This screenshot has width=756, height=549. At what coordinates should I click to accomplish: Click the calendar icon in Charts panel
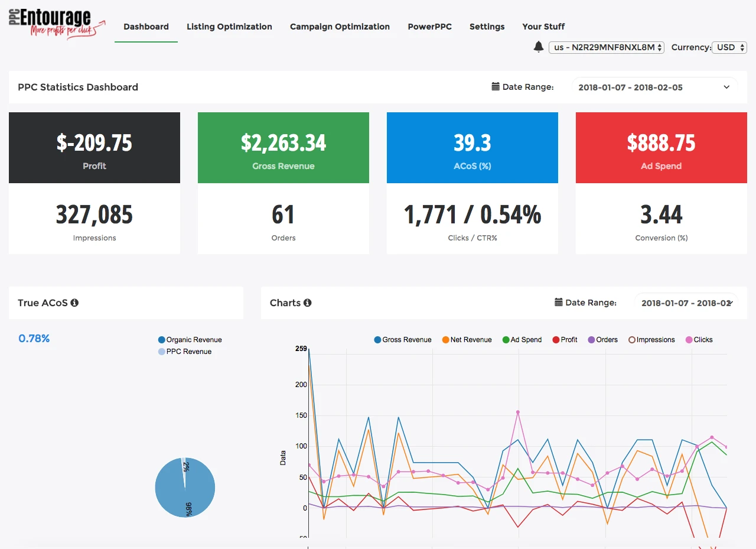pyautogui.click(x=559, y=303)
